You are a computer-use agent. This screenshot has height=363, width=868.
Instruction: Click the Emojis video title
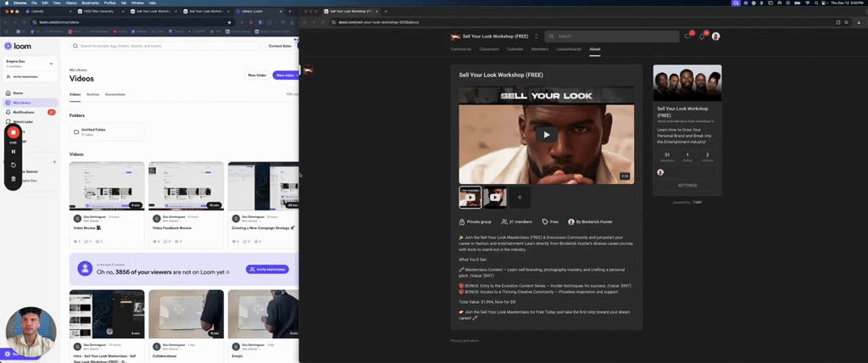pos(237,356)
